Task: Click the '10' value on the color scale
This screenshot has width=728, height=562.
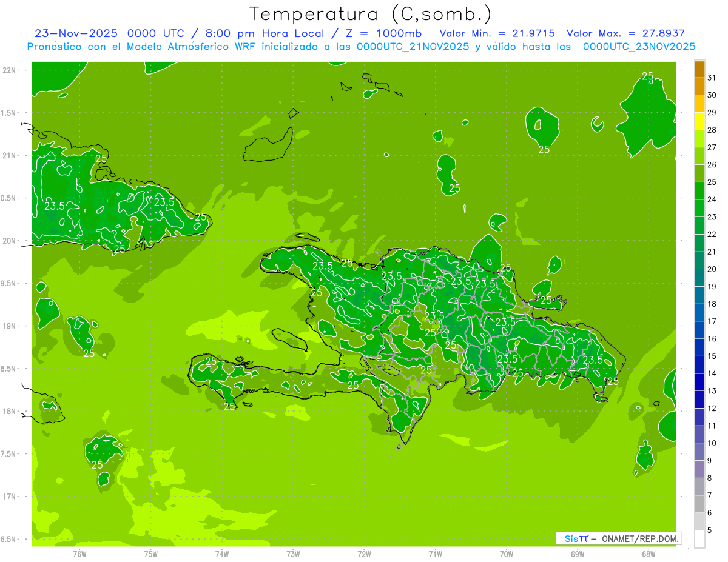Action: pyautogui.click(x=712, y=443)
